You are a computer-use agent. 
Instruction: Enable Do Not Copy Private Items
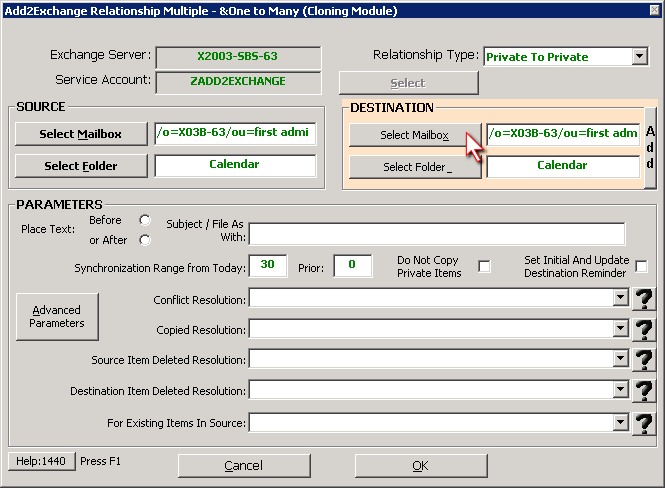pos(484,266)
